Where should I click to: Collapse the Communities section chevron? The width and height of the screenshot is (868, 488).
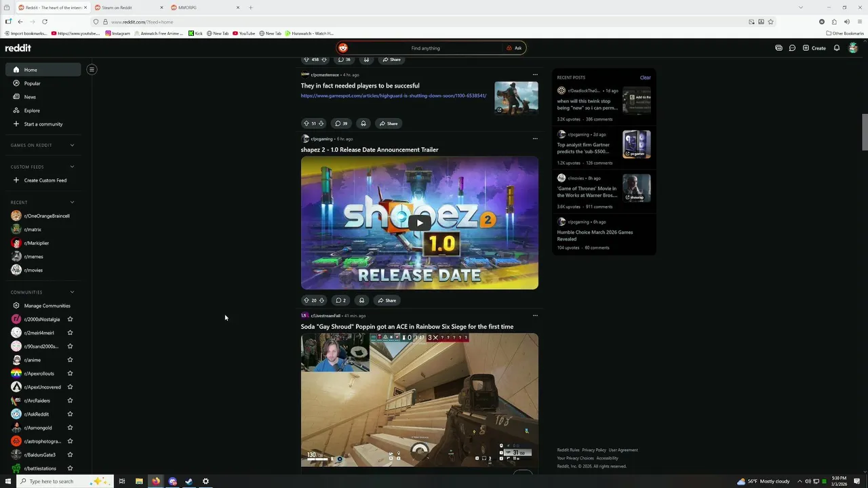tap(72, 292)
